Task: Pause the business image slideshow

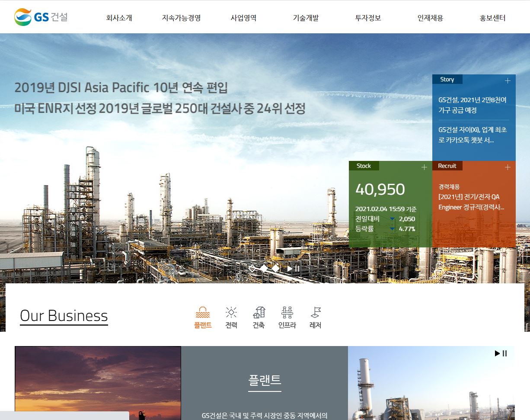Action: pos(504,353)
